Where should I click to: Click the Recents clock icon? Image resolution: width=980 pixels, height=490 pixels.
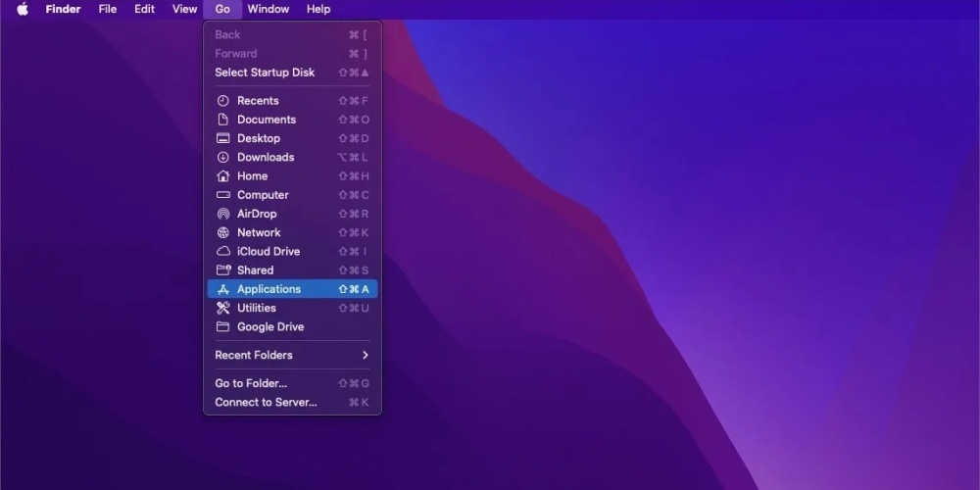click(x=222, y=101)
